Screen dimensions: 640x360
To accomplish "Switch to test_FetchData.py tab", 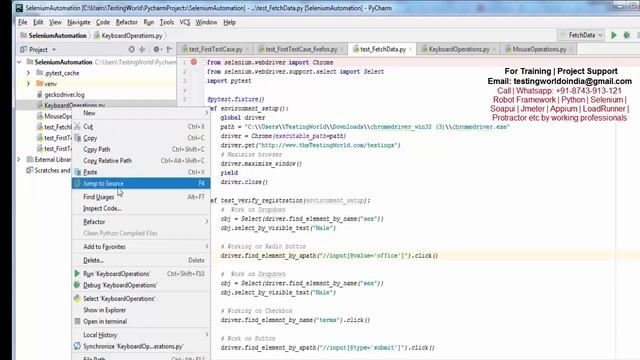I will click(383, 49).
